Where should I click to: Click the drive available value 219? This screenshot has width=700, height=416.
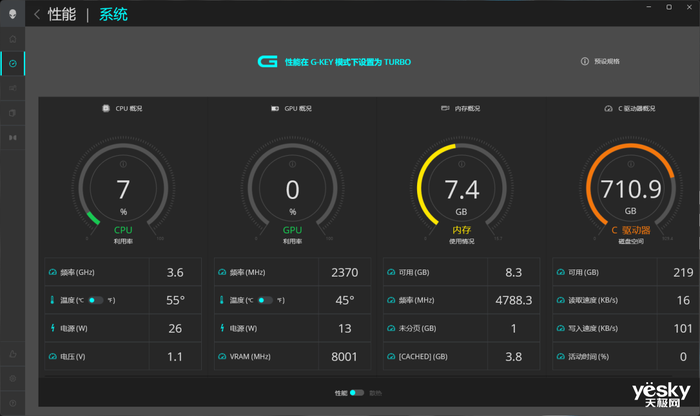click(683, 272)
